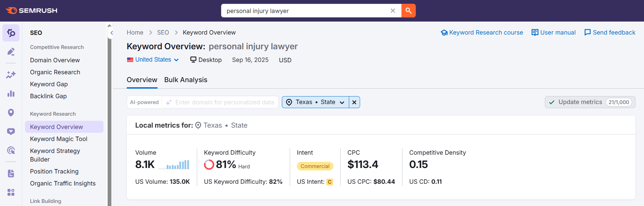Open the Keyword Research course link

pyautogui.click(x=482, y=33)
